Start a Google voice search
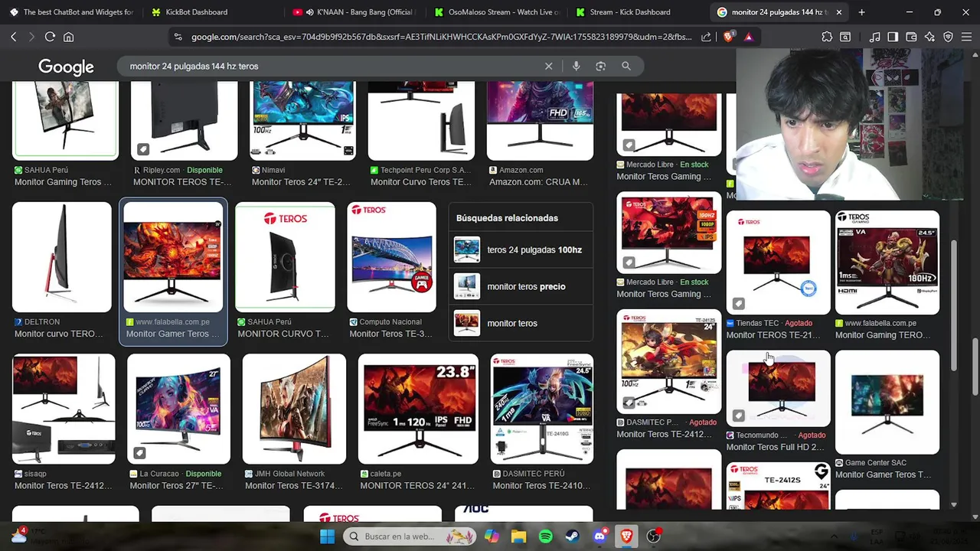This screenshot has height=551, width=980. pos(576,67)
